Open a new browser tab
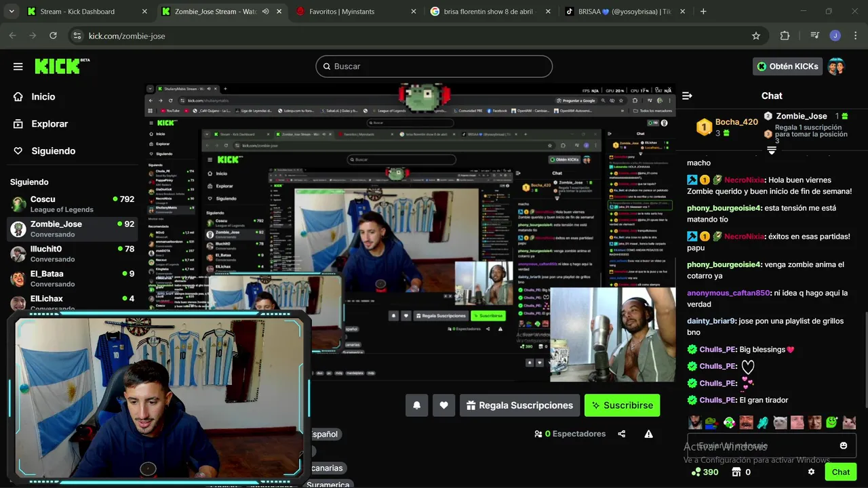Screen dimensions: 868x488 [703, 12]
